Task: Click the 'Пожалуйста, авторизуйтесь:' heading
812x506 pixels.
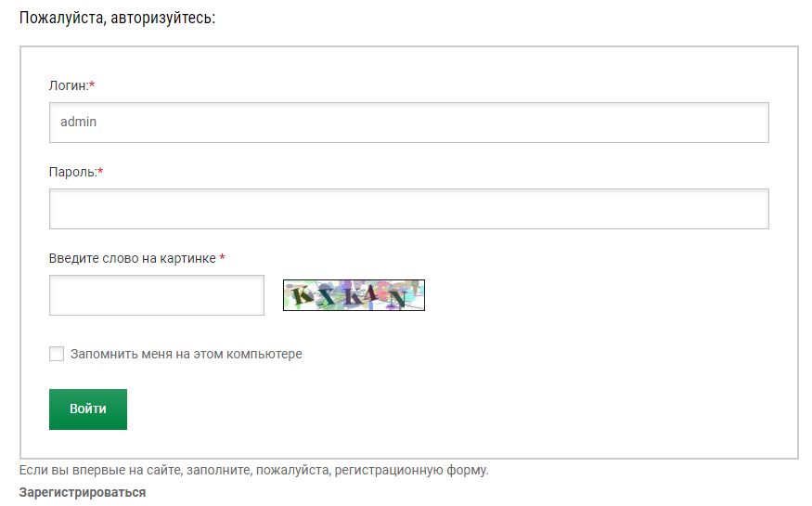Action: [x=118, y=18]
